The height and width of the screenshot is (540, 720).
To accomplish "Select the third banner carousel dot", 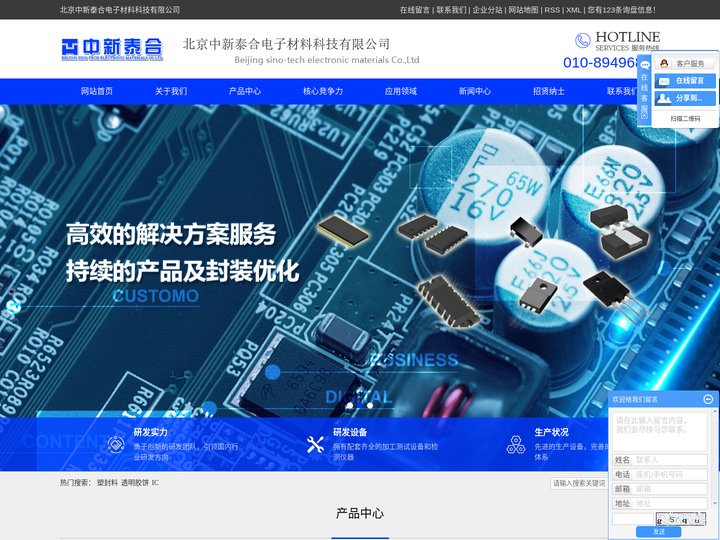I will [370, 405].
